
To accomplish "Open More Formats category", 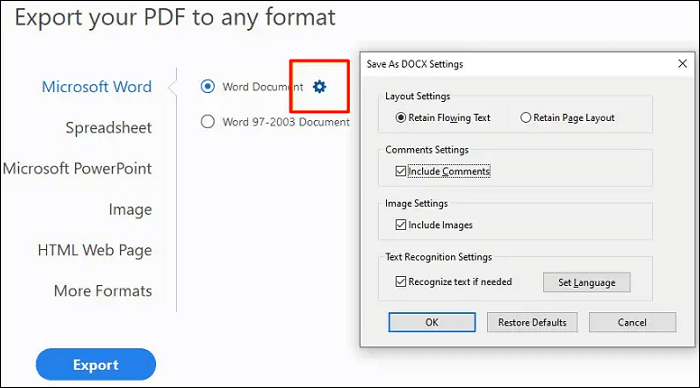I will pyautogui.click(x=103, y=291).
